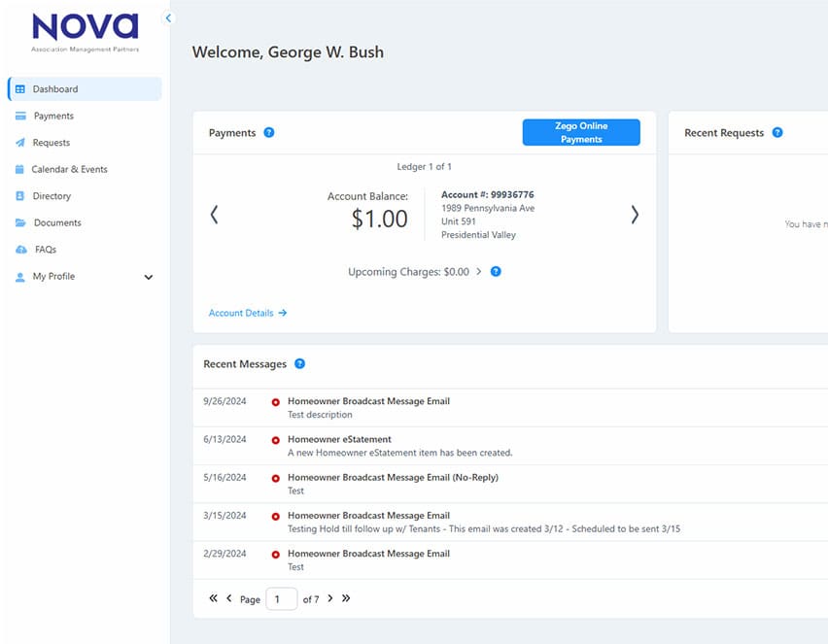Open the Requests menu item
The width and height of the screenshot is (828, 644).
[x=52, y=143]
